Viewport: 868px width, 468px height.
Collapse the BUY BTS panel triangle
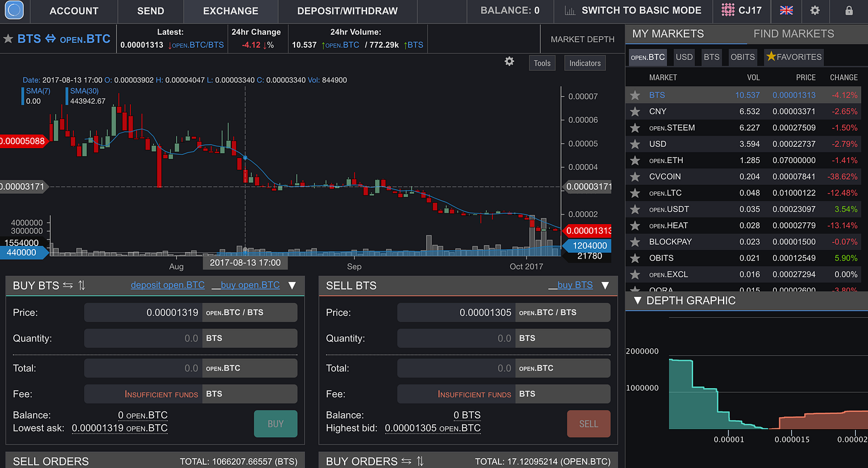pos(292,286)
